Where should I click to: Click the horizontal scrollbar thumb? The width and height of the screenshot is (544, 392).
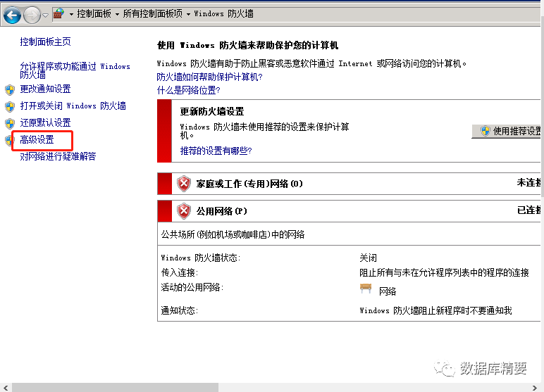pos(115,388)
